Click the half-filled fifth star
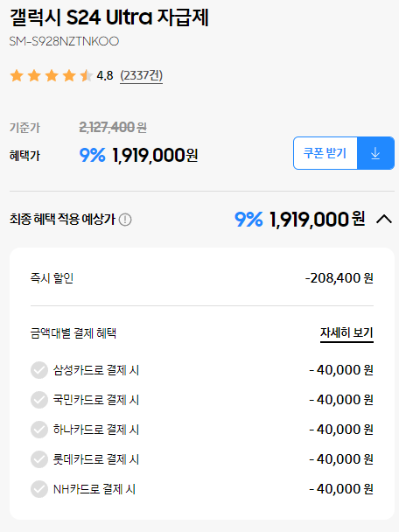The height and width of the screenshot is (532, 399). [x=86, y=75]
